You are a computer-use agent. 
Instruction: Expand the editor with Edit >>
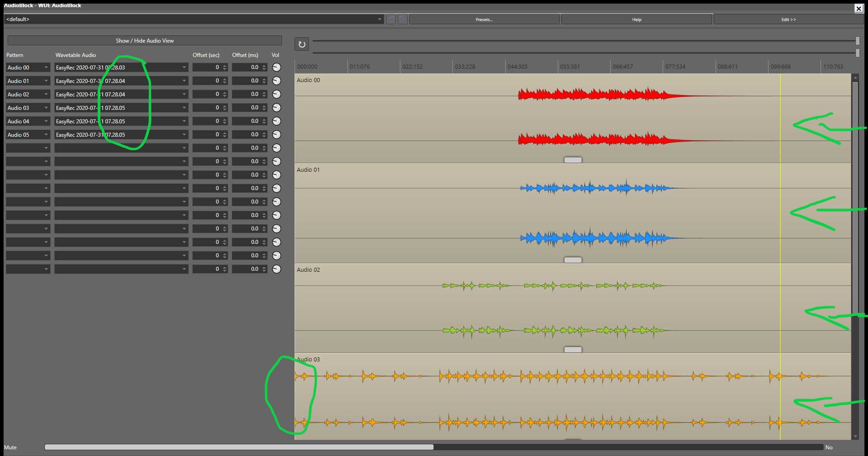(789, 19)
